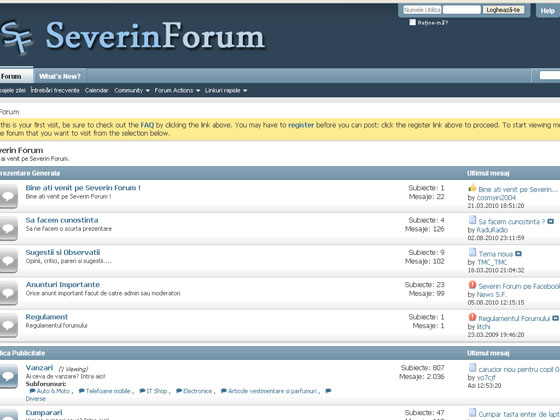Open the FAQ link in notice
560x420 pixels.
tap(147, 125)
